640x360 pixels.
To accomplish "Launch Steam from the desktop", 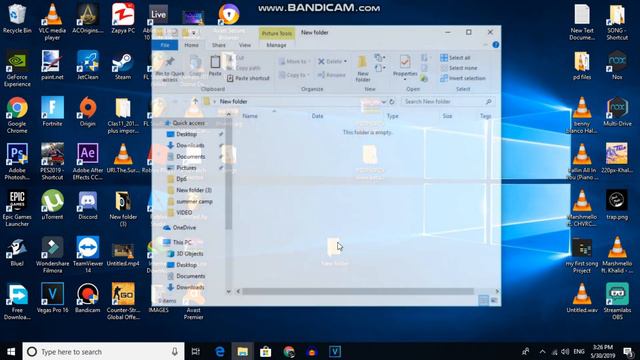I will tap(123, 65).
